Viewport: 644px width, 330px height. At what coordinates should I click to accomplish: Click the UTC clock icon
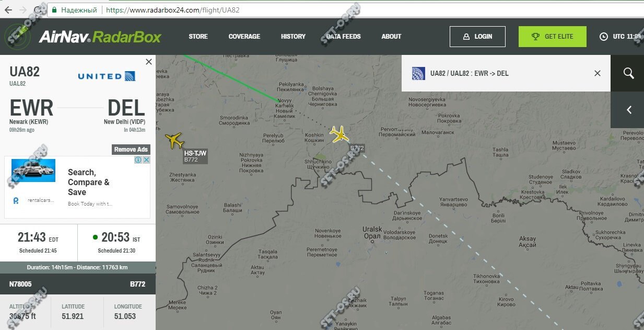point(604,37)
